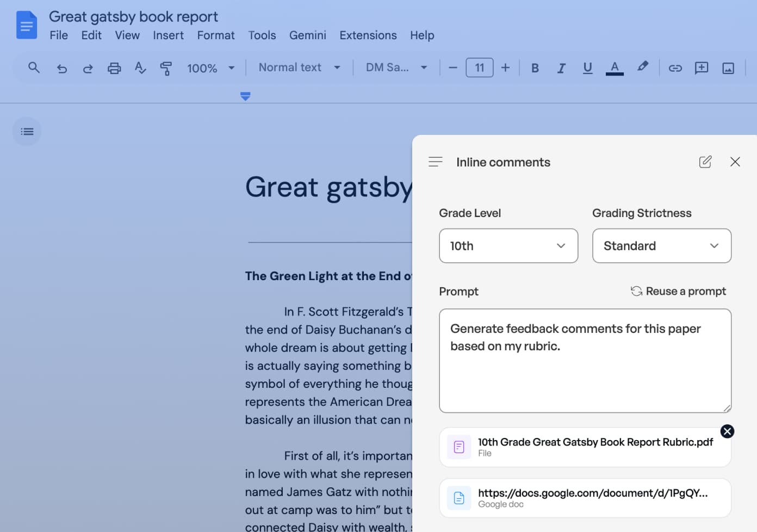Open the text color picker

click(x=615, y=68)
